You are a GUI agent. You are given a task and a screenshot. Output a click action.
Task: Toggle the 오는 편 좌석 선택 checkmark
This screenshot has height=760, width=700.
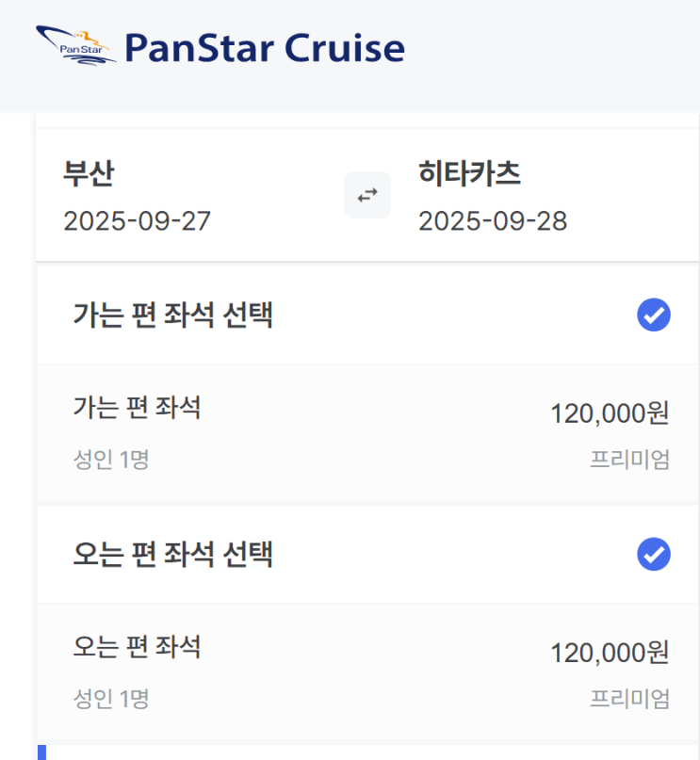click(x=653, y=555)
